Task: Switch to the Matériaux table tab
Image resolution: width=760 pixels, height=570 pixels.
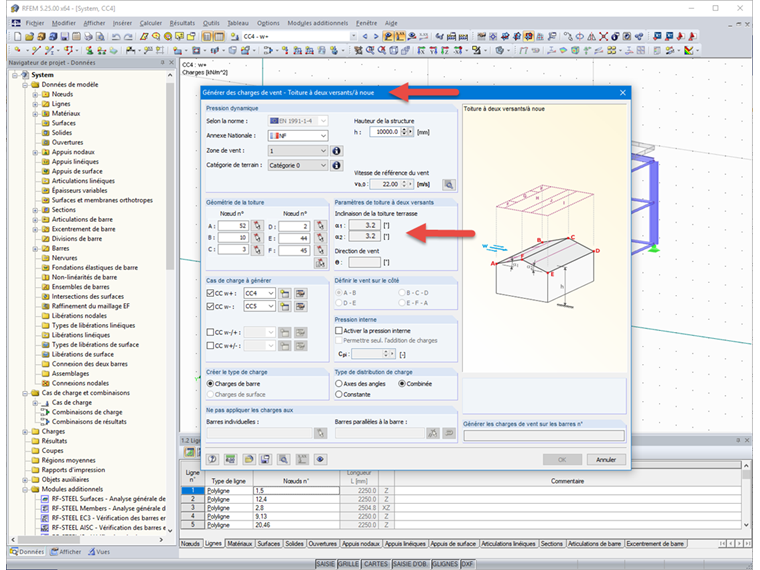Action: pyautogui.click(x=239, y=544)
